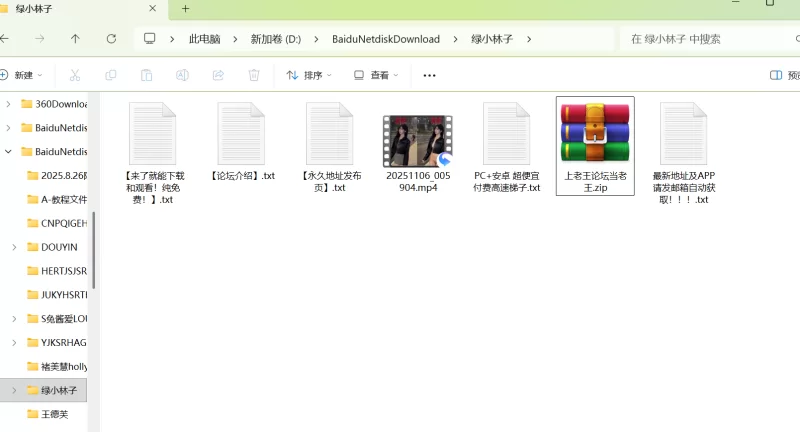The image size is (800, 432).
Task: Go up one folder level
Action: [x=75, y=39]
